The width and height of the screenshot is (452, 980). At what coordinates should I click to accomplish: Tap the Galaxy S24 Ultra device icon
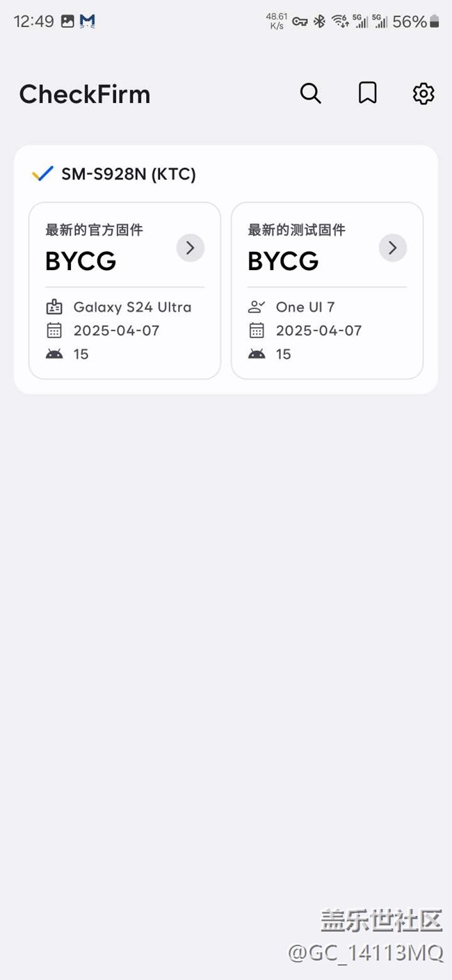point(54,307)
